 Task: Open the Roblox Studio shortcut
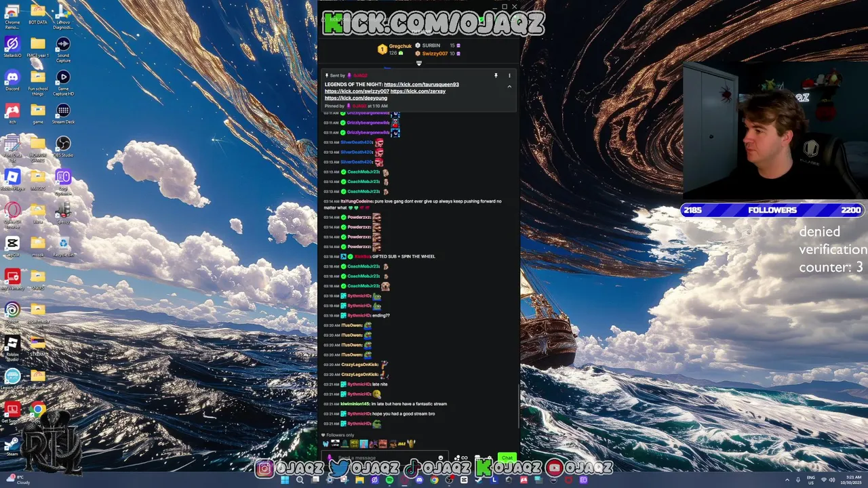pyautogui.click(x=12, y=348)
